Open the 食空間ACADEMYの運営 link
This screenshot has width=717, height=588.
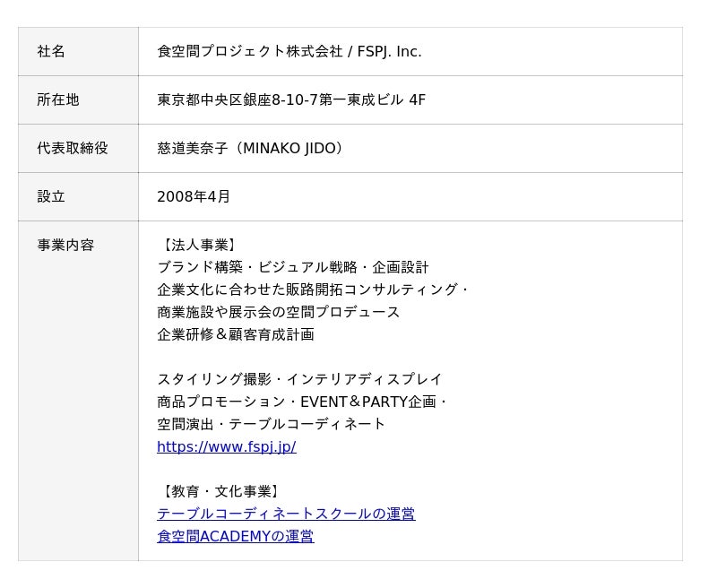pyautogui.click(x=235, y=536)
